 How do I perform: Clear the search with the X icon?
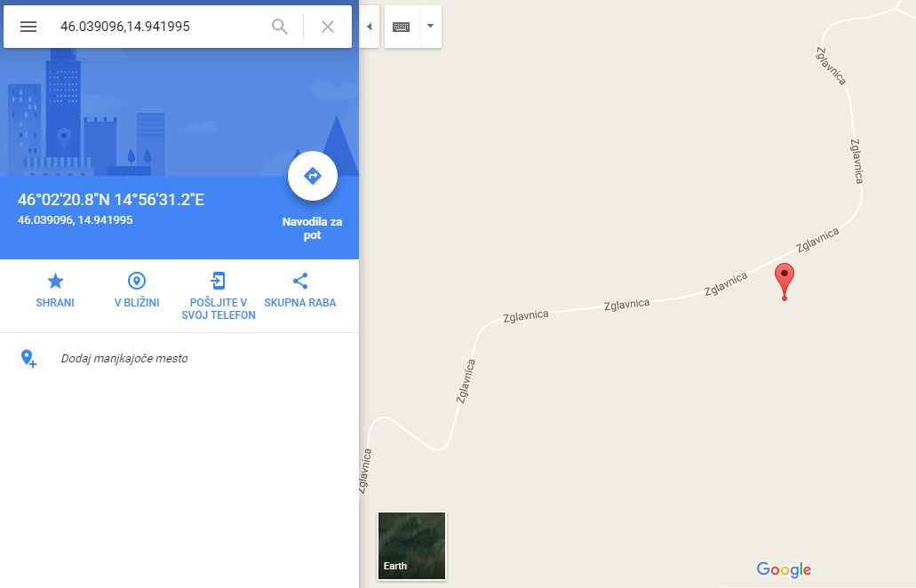click(x=328, y=27)
